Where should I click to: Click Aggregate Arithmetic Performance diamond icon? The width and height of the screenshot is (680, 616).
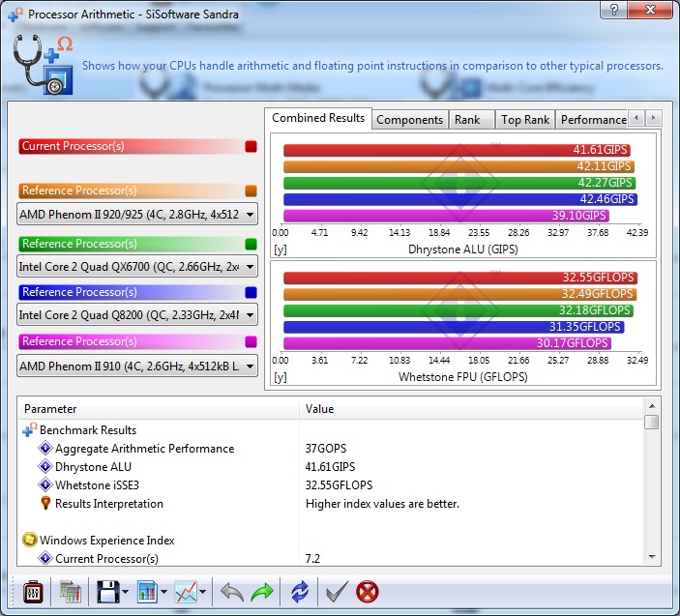pos(45,448)
